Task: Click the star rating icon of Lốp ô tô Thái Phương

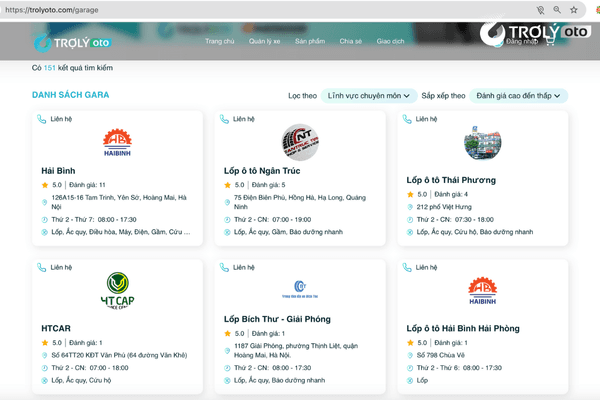Action: pos(410,194)
